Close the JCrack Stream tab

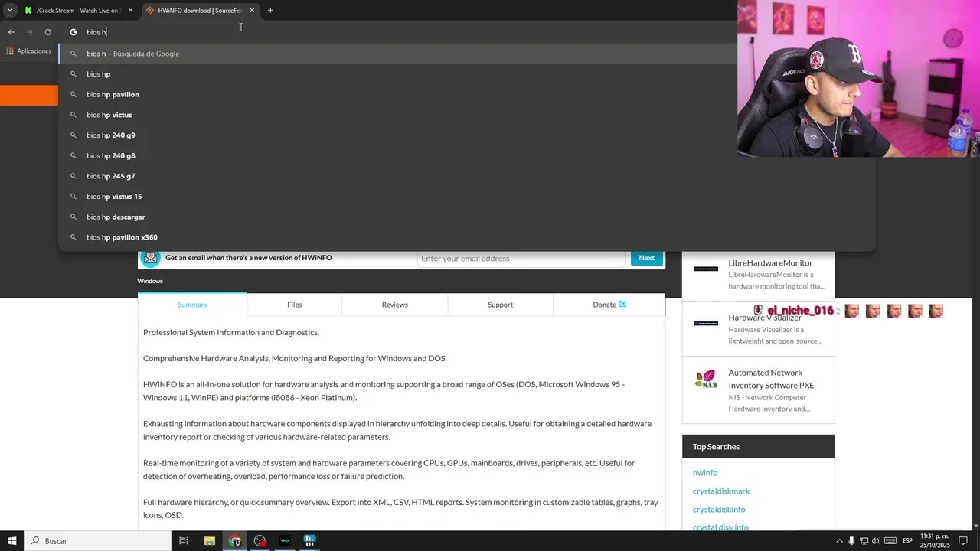click(x=130, y=11)
